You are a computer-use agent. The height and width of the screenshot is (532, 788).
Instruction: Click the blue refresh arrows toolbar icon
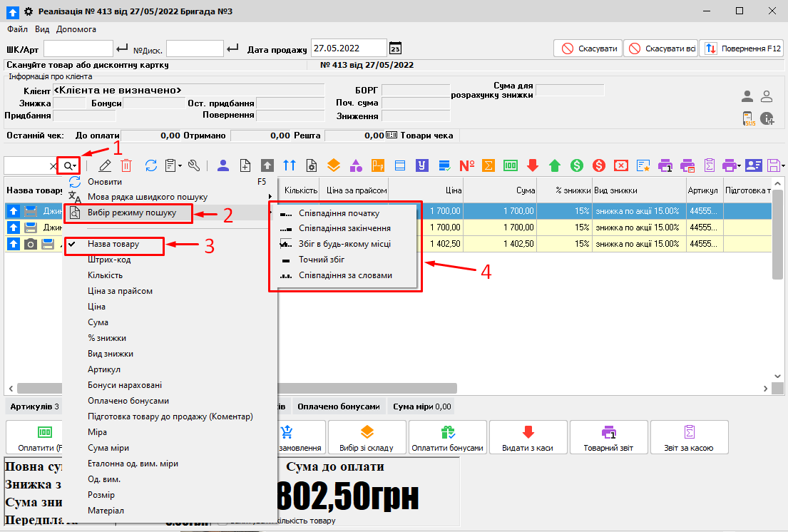151,165
